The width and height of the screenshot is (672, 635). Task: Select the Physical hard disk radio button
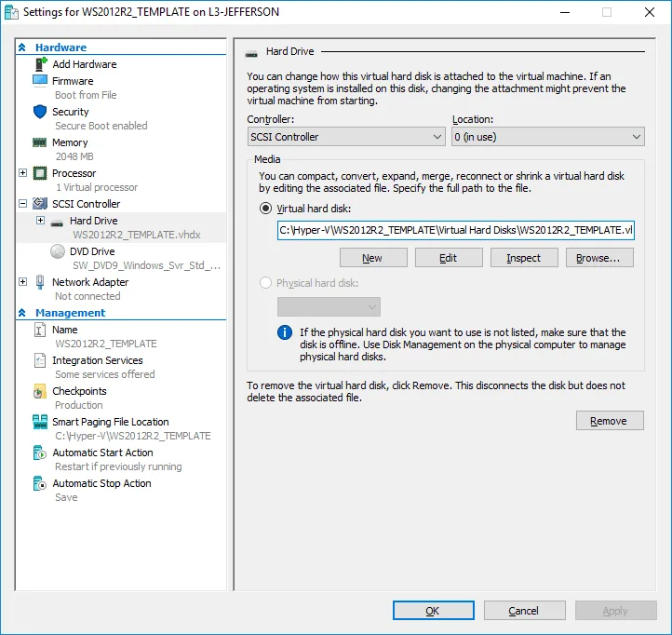(265, 283)
